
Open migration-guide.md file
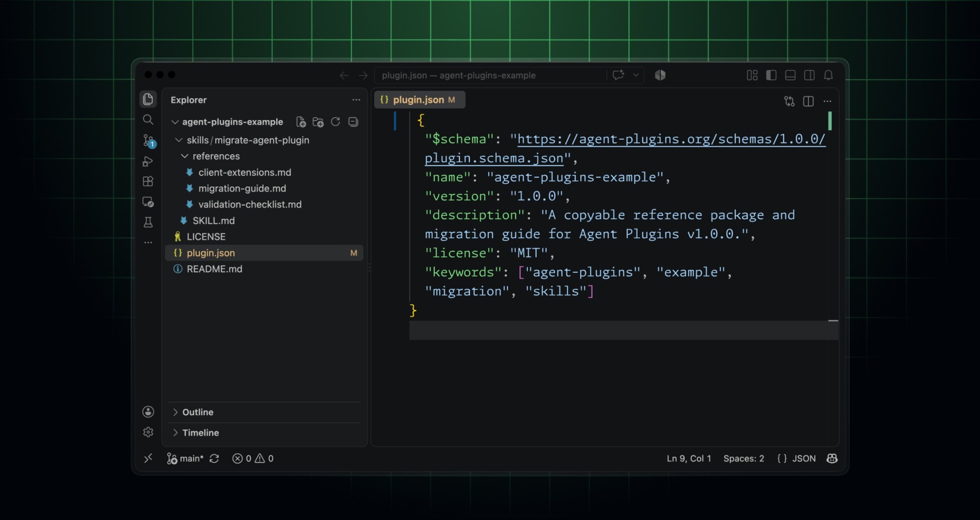[264, 188]
